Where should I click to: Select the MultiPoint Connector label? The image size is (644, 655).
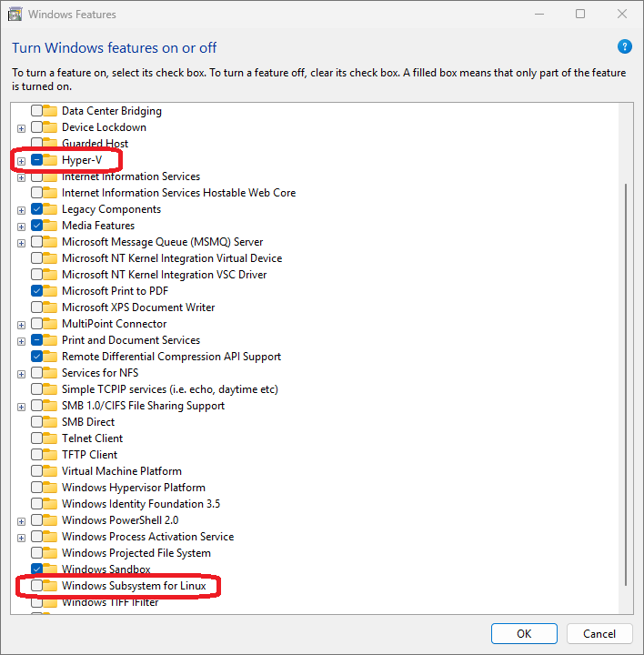pos(114,324)
